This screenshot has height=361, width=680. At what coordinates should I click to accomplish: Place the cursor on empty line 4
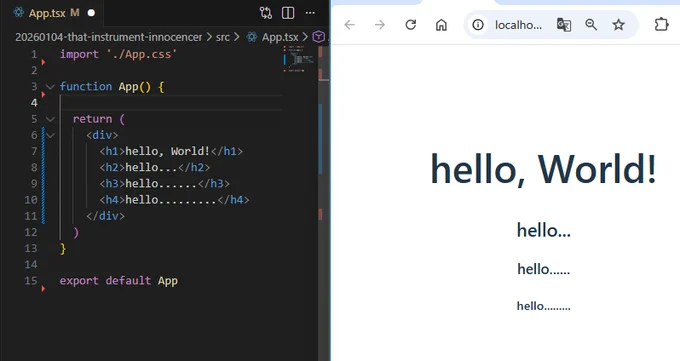(171, 103)
